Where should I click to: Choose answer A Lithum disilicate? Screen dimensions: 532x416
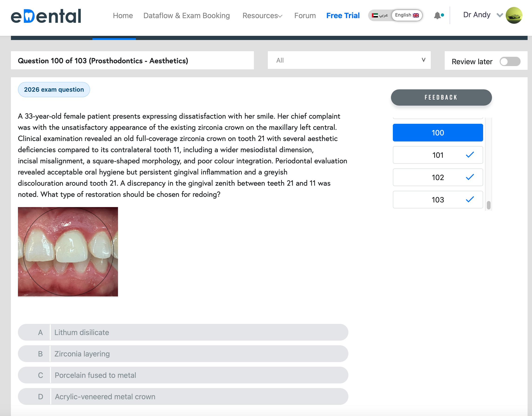click(x=183, y=332)
